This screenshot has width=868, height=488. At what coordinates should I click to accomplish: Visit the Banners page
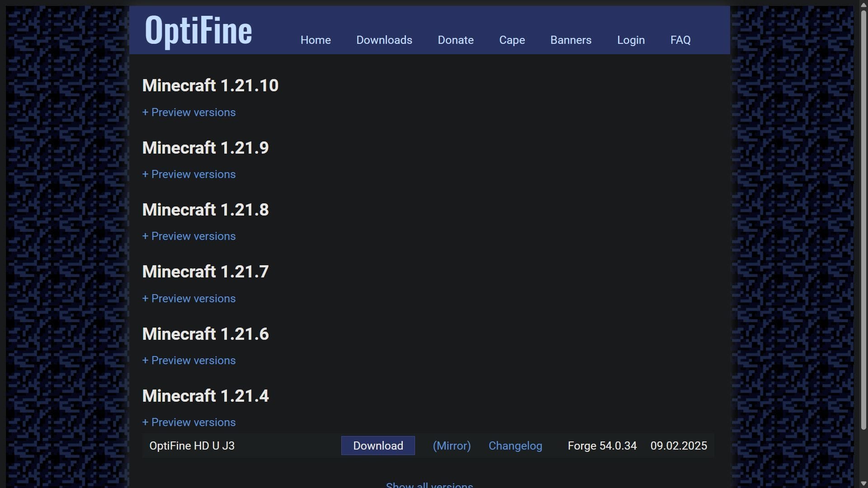[571, 40]
